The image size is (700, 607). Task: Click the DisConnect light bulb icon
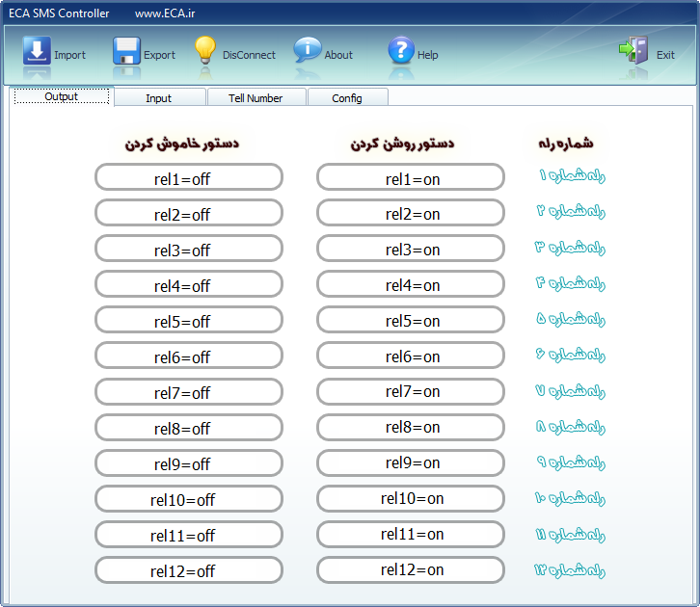pos(205,50)
